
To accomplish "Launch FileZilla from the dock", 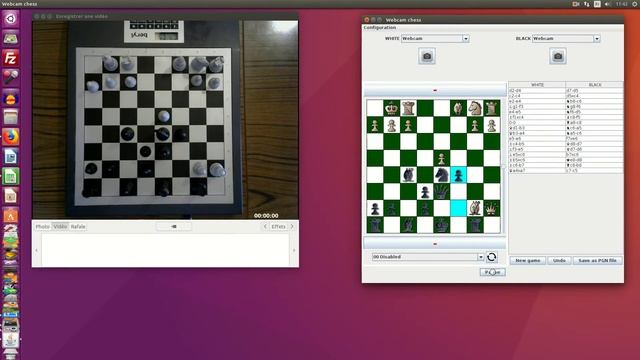I will [10, 58].
